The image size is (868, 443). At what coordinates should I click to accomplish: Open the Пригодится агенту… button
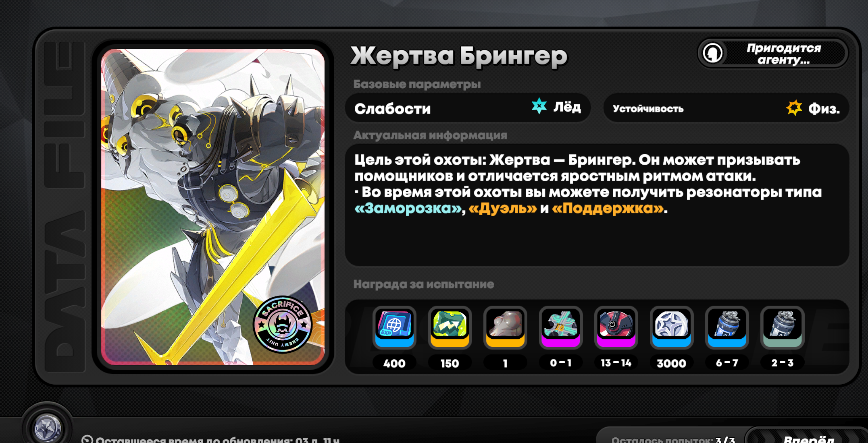(772, 54)
